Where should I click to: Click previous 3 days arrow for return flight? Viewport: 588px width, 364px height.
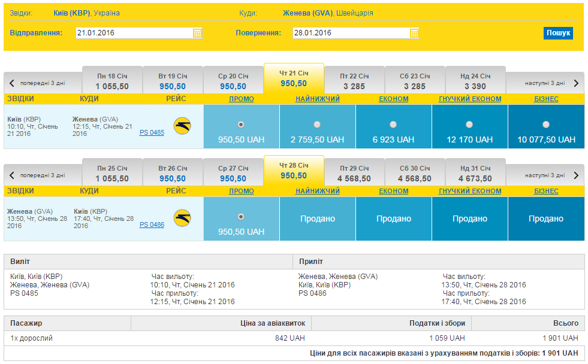tap(11, 175)
